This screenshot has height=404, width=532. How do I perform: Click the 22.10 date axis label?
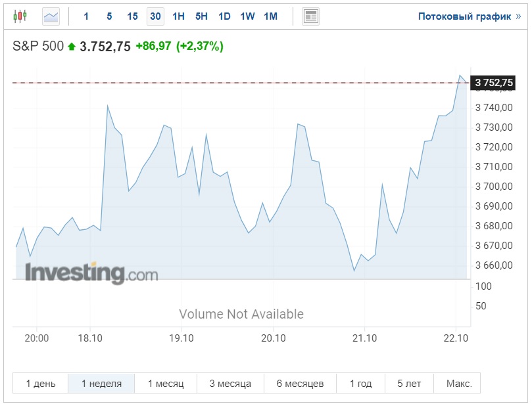[x=456, y=338]
